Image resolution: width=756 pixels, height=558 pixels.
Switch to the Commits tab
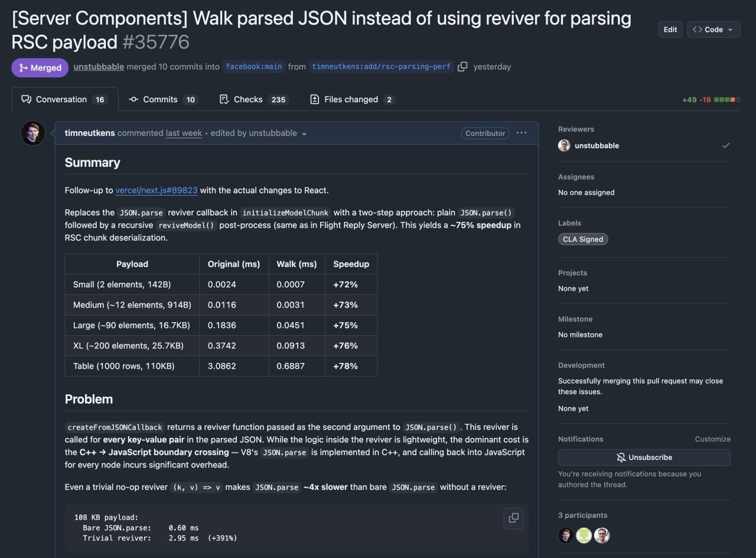click(x=162, y=99)
